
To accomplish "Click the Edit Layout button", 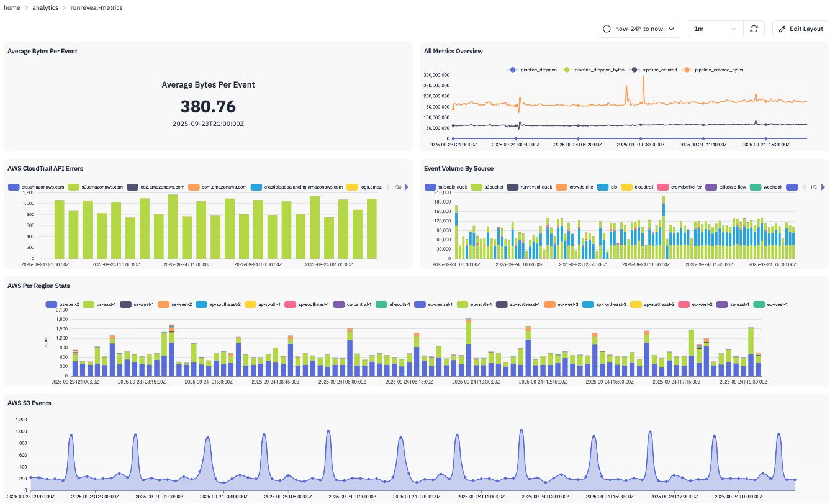I will click(x=801, y=29).
